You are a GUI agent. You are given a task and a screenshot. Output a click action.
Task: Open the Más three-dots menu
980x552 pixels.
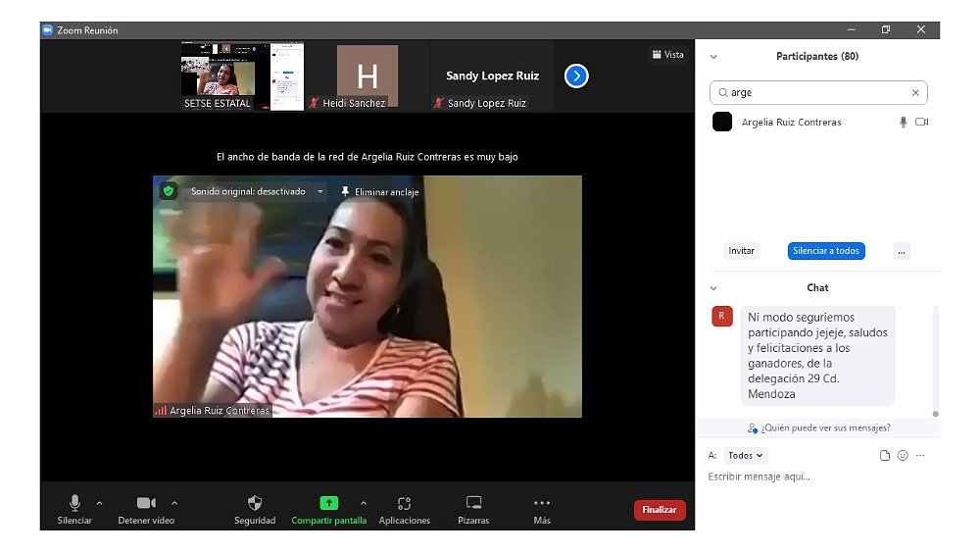tap(542, 503)
